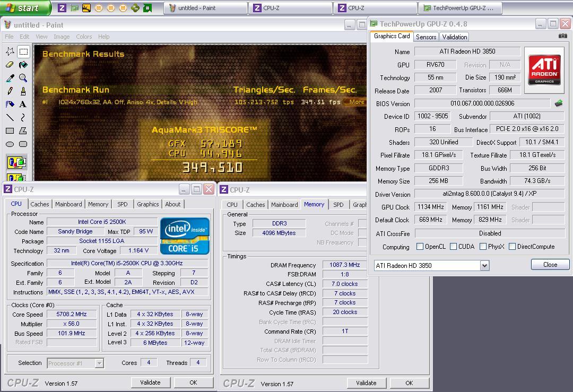Click OK in the processor CPU-Z window
This screenshot has height=392, width=573.
click(x=193, y=382)
